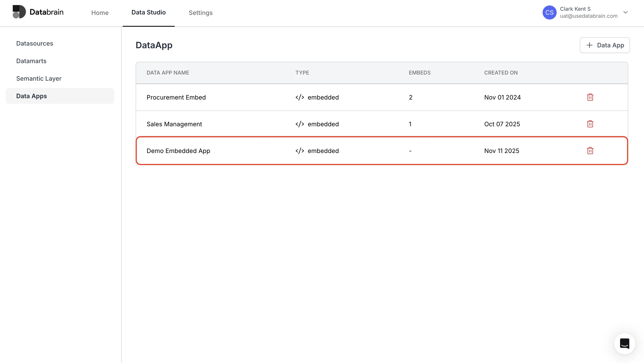The image size is (644, 363).
Task: Click the uat@usedatabrain.com email text
Action: [588, 16]
